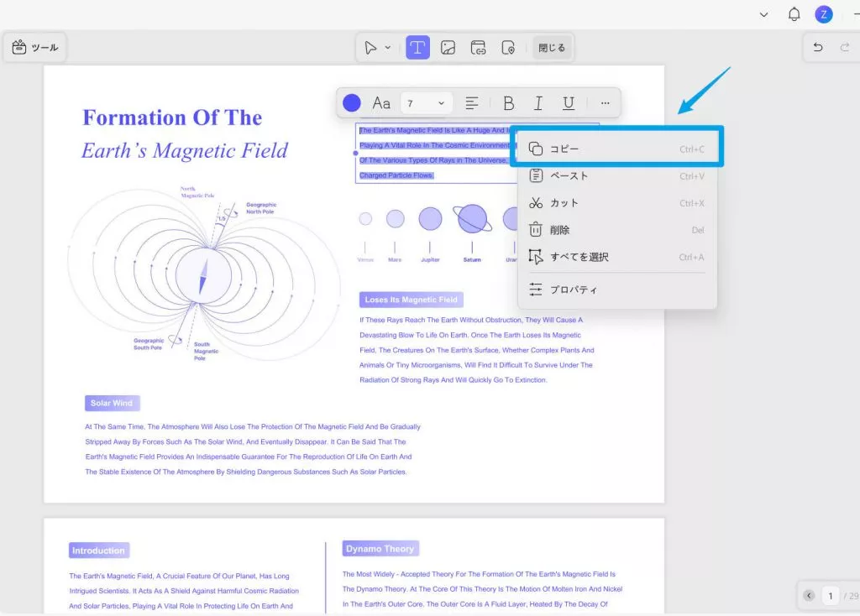Open the Z user profile avatar
Screen dimensions: 860x616
click(824, 14)
